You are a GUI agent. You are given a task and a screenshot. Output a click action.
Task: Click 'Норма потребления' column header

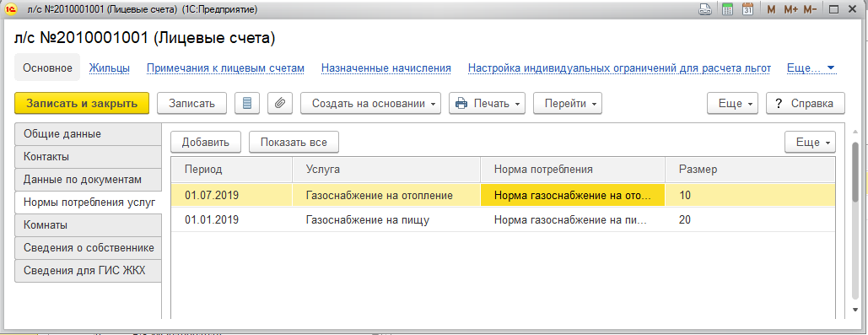click(x=573, y=170)
